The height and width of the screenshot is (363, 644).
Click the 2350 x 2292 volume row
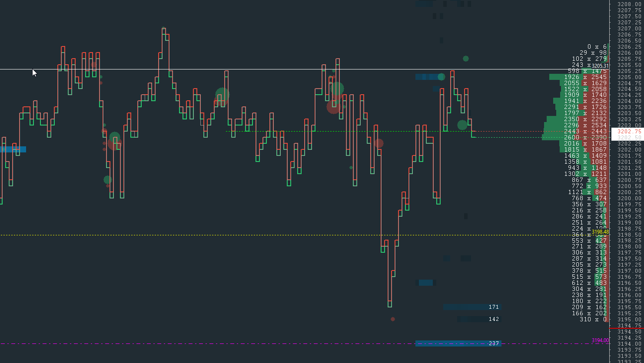tap(586, 119)
